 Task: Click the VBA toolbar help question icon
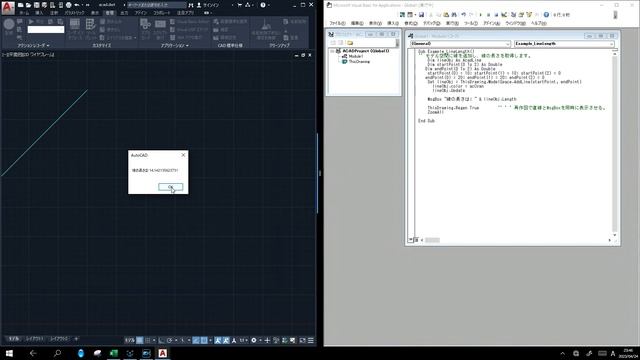click(x=546, y=15)
